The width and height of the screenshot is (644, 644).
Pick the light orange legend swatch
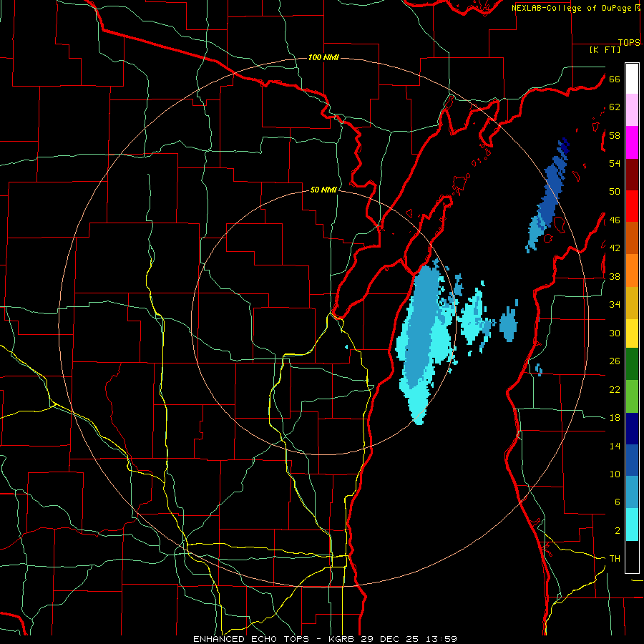click(x=632, y=270)
